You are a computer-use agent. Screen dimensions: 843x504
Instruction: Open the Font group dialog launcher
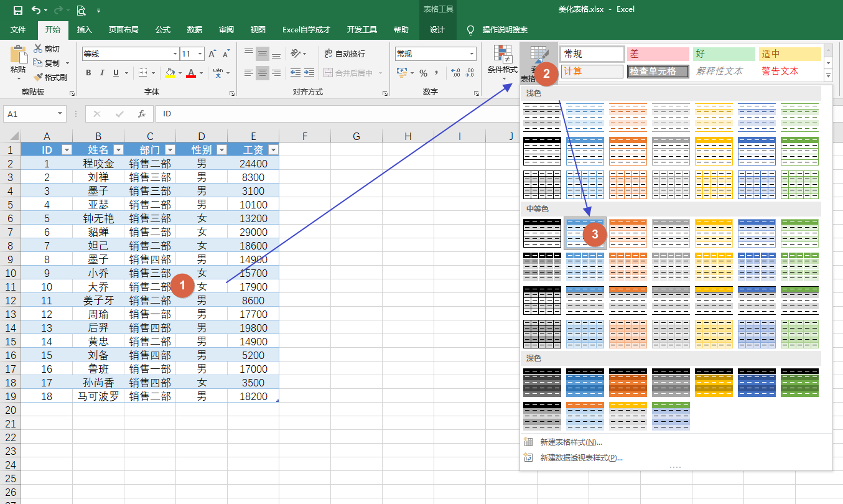click(232, 93)
